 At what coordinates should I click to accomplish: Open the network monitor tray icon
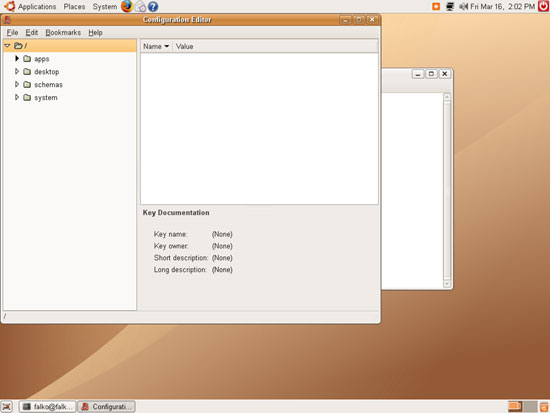coord(450,6)
